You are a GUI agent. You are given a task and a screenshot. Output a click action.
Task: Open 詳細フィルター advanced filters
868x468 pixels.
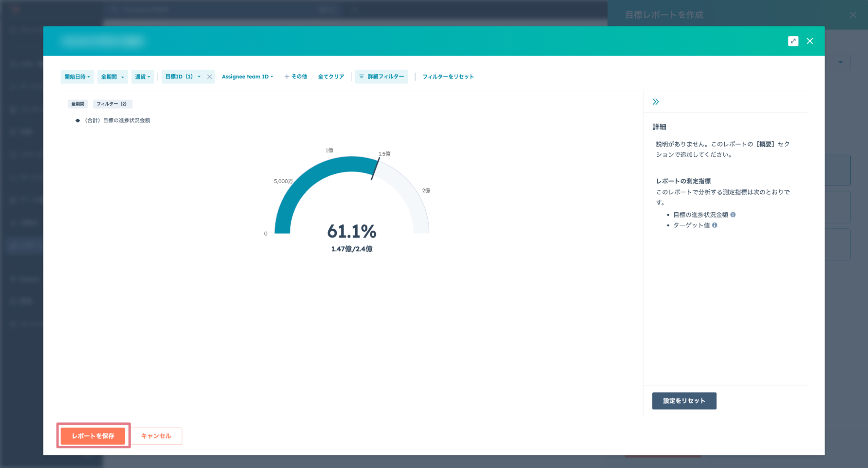(381, 77)
